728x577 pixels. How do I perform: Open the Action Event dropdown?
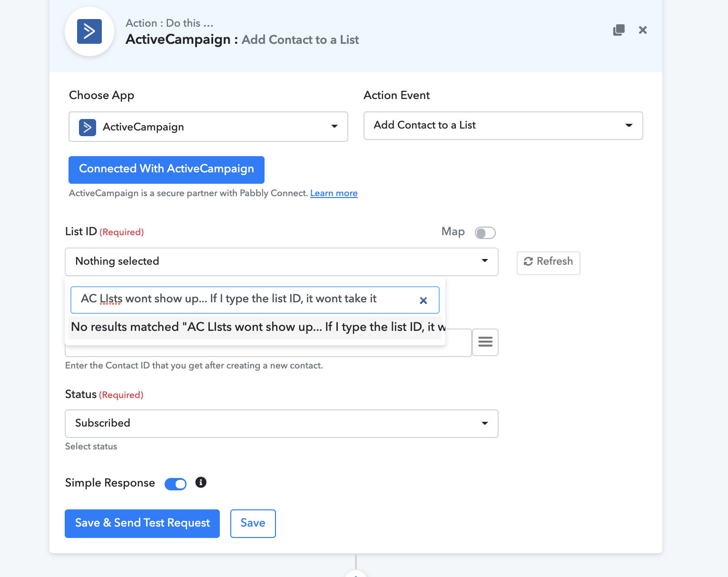pos(503,126)
